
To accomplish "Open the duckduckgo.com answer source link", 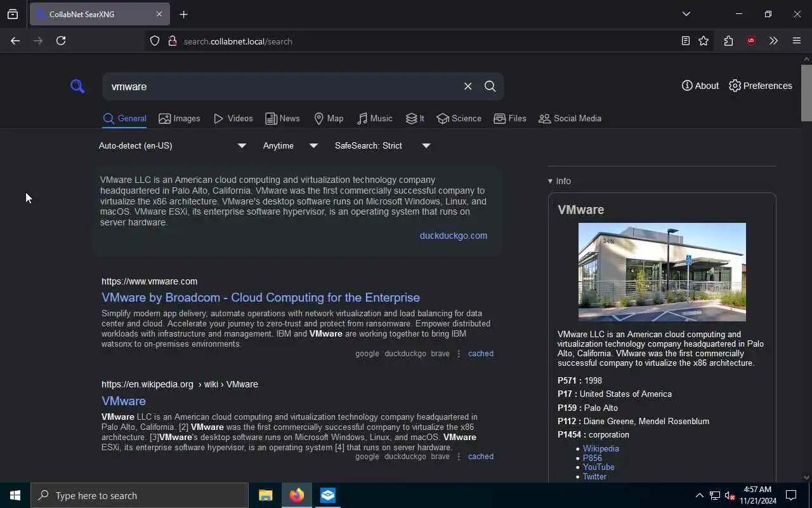I will pyautogui.click(x=454, y=236).
